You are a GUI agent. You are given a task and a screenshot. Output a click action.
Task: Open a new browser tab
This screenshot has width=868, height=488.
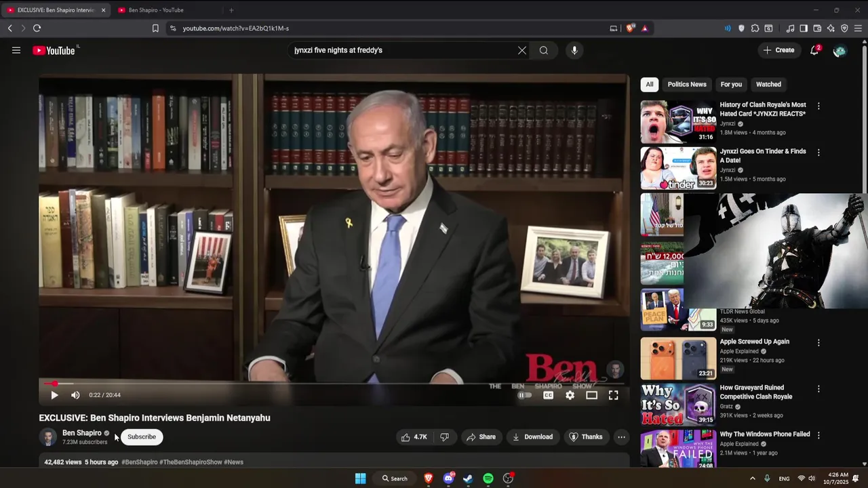point(231,10)
